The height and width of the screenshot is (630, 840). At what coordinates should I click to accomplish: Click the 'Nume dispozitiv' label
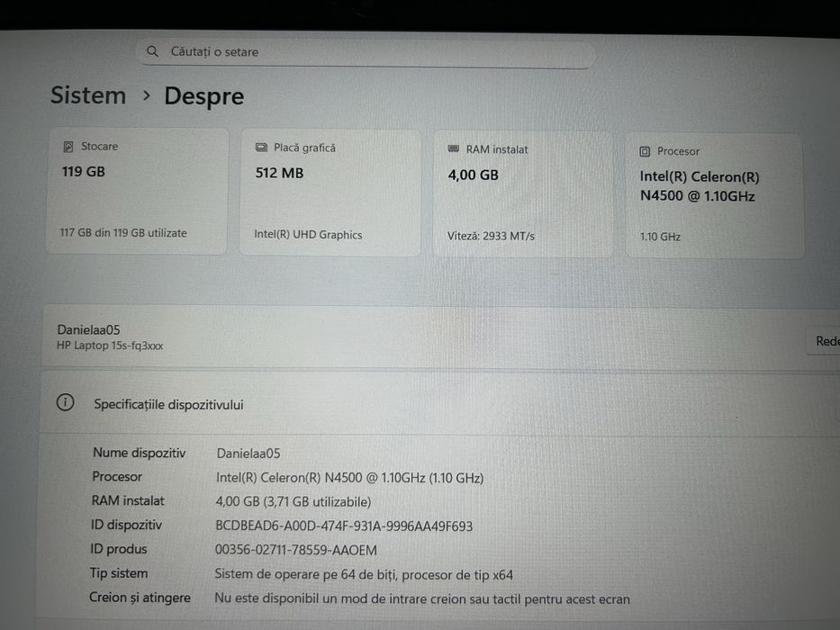point(140,454)
